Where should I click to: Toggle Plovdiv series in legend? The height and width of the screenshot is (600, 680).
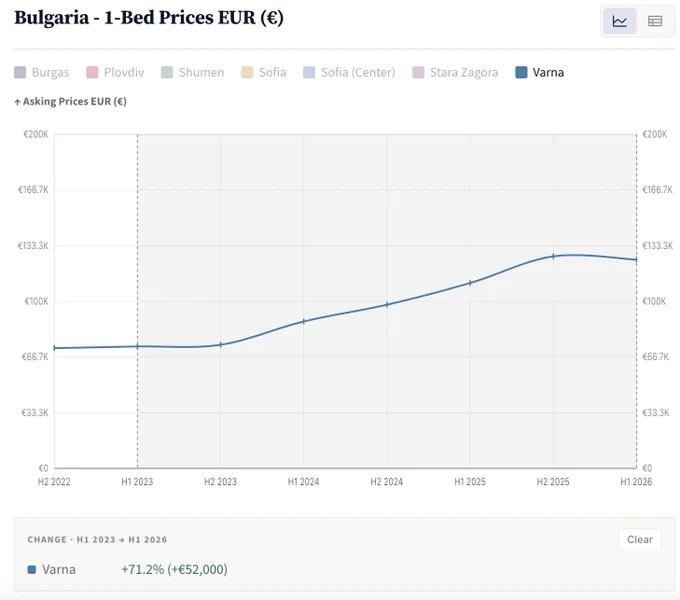(115, 72)
